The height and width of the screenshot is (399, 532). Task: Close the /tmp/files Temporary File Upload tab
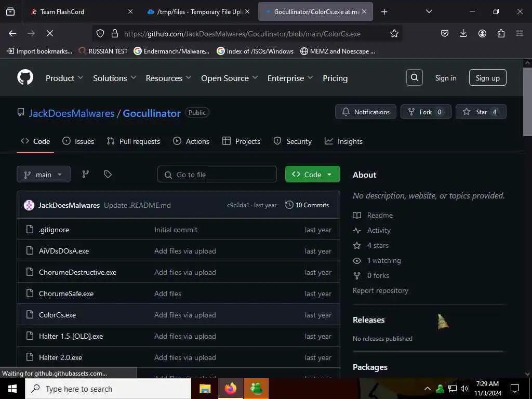click(x=247, y=12)
